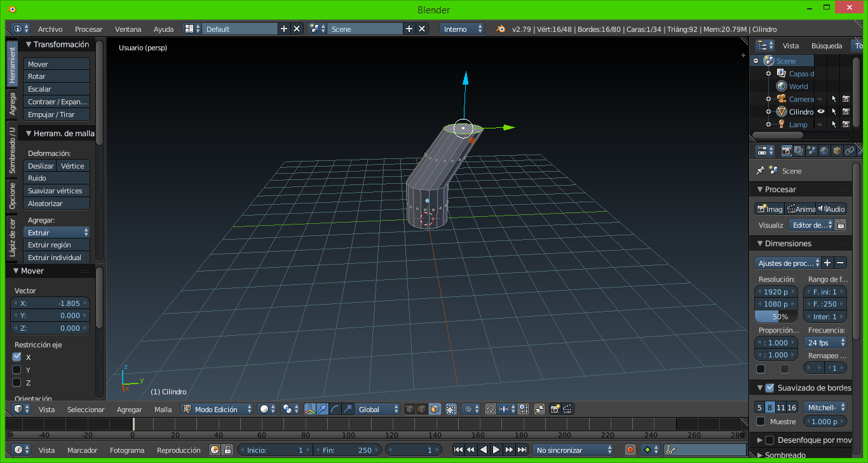The width and height of the screenshot is (868, 463).
Task: Toggle Cilindro visibility eye icon
Action: [x=820, y=112]
